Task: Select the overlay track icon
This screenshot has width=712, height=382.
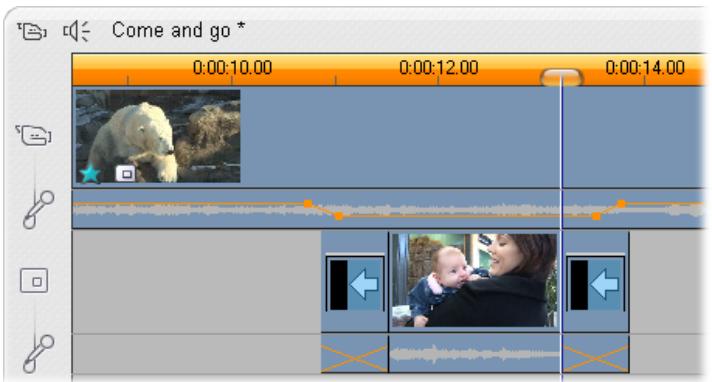Action: (34, 281)
